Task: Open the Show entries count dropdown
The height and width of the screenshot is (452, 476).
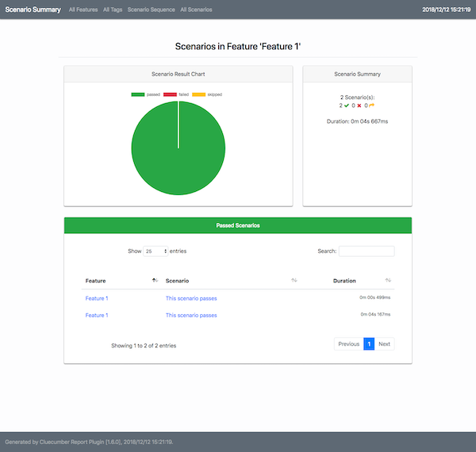Action: [155, 251]
